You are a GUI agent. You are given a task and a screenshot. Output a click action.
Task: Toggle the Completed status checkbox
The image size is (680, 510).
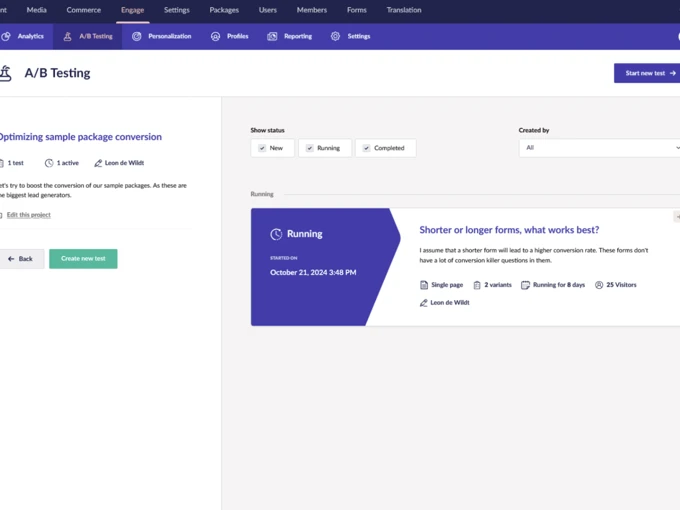pyautogui.click(x=366, y=148)
